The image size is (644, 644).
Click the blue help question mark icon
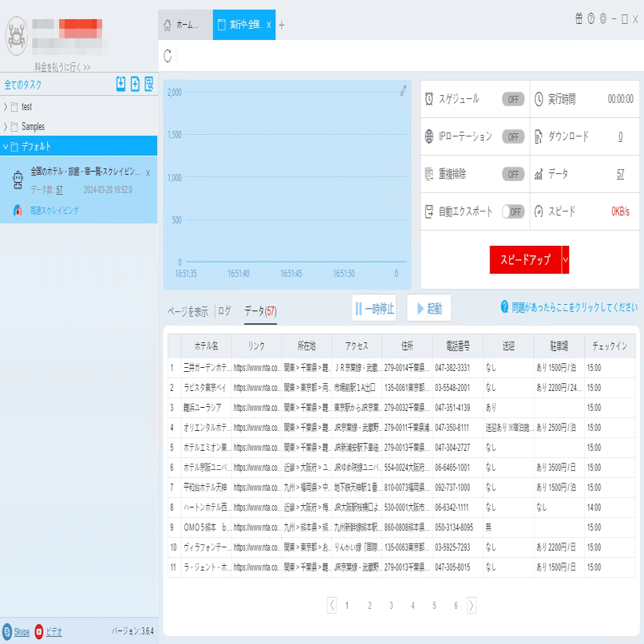point(505,306)
